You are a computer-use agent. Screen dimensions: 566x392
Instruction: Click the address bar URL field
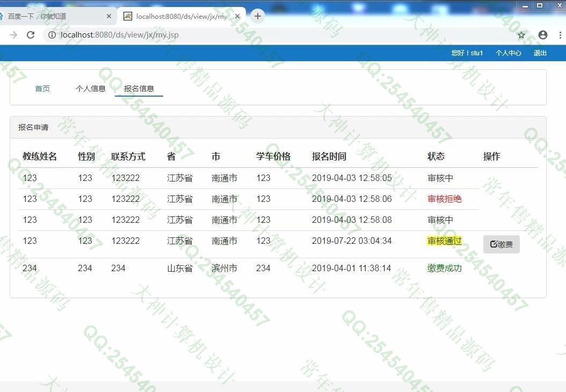pyautogui.click(x=281, y=35)
